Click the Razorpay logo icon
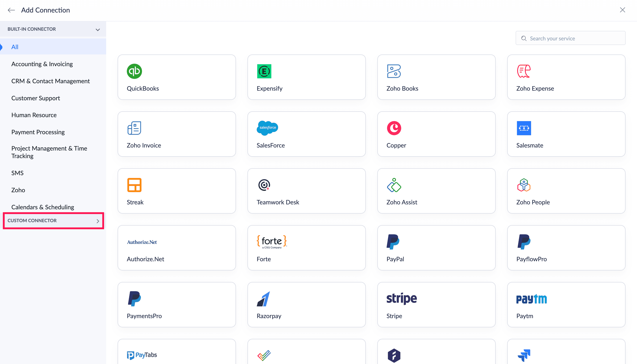This screenshot has height=364, width=637. point(264,299)
